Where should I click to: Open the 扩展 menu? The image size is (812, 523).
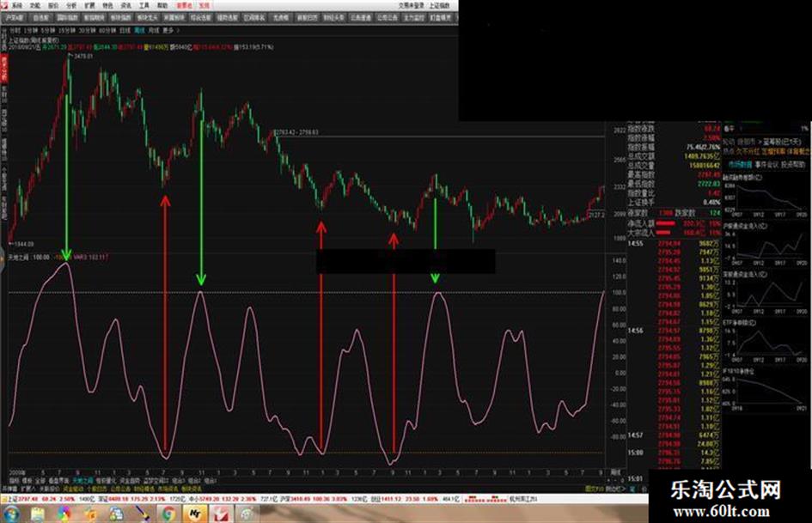point(89,5)
